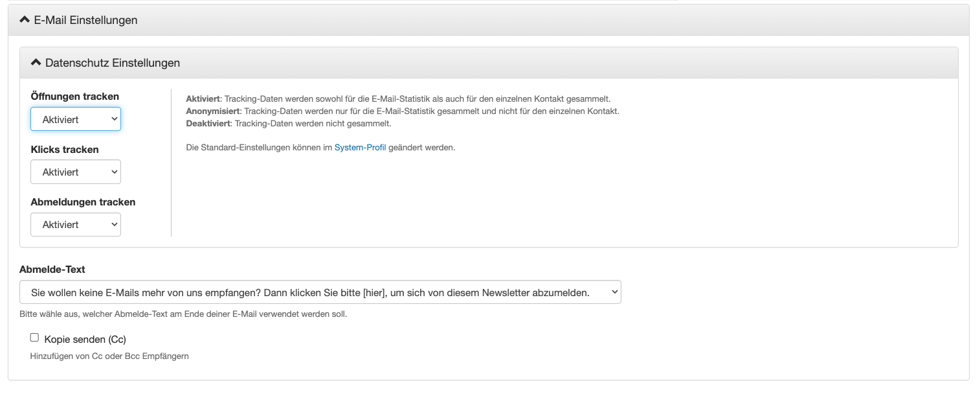Click the Abmeldungen tracken combo box
Image resolution: width=980 pixels, height=394 pixels.
pyautogui.click(x=75, y=224)
